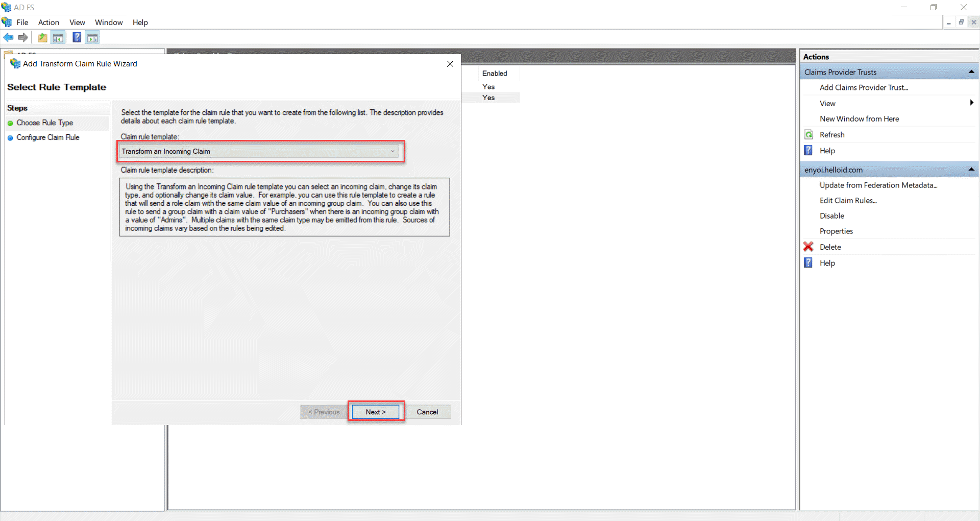Click the Actions pane header
Viewport: 980px width, 521px height.
pyautogui.click(x=889, y=56)
